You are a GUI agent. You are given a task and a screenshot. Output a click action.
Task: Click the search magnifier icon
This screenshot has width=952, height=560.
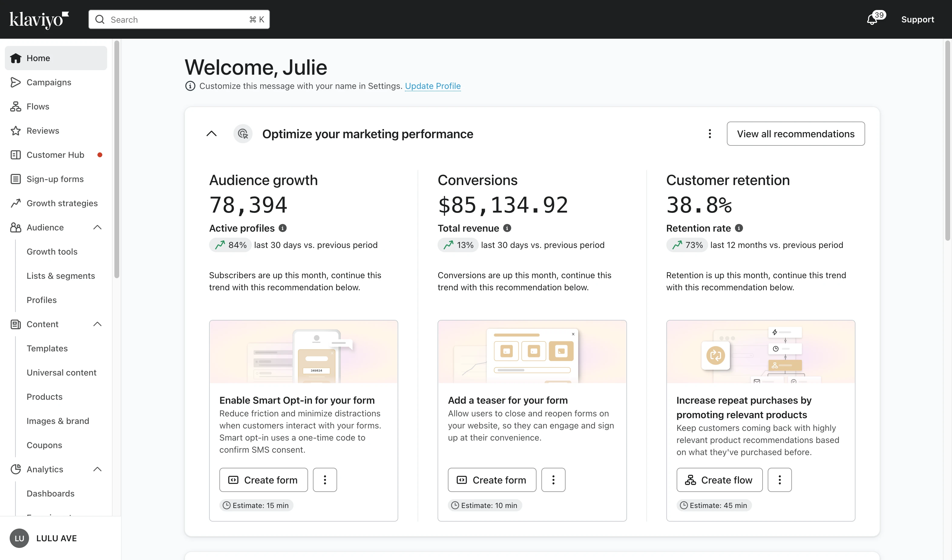point(100,19)
